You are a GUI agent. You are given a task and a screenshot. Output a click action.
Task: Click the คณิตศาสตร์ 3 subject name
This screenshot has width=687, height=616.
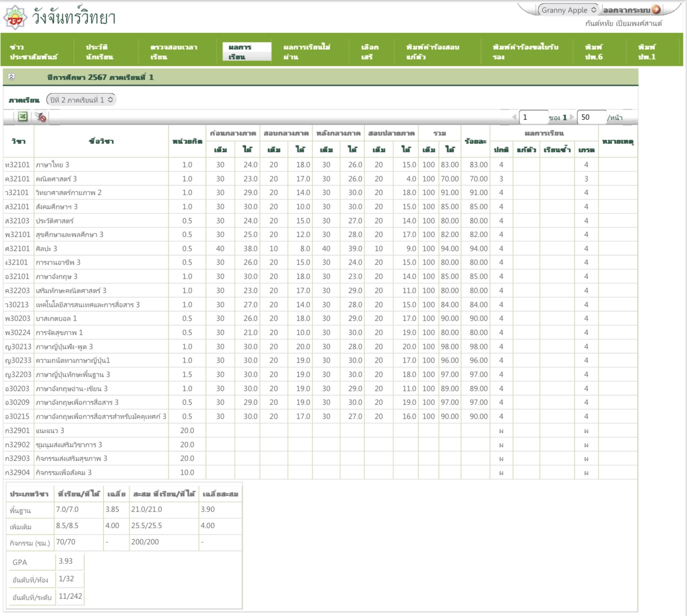click(56, 179)
